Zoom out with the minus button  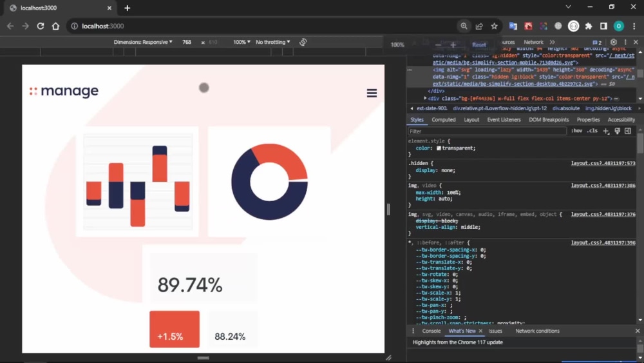tap(438, 44)
